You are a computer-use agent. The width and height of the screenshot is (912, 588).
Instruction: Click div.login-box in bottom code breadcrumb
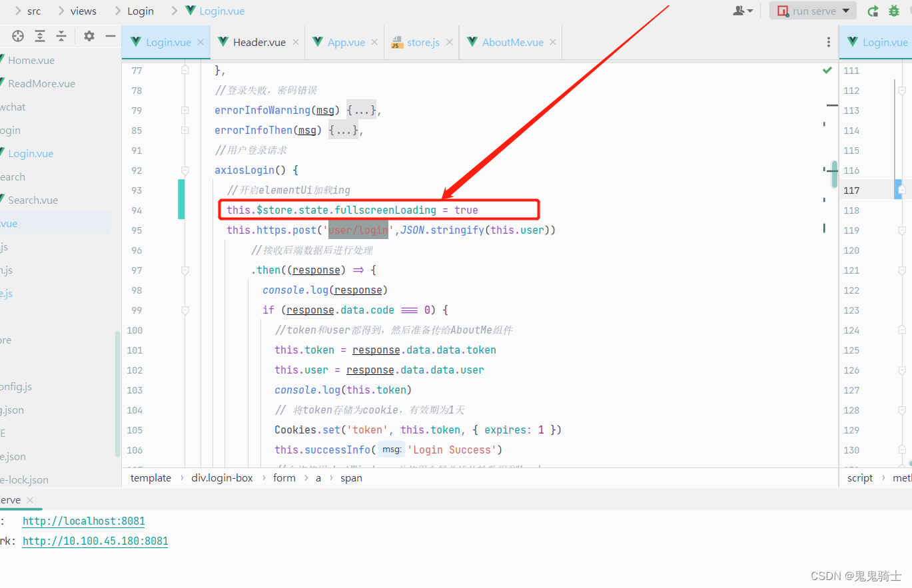click(x=222, y=477)
